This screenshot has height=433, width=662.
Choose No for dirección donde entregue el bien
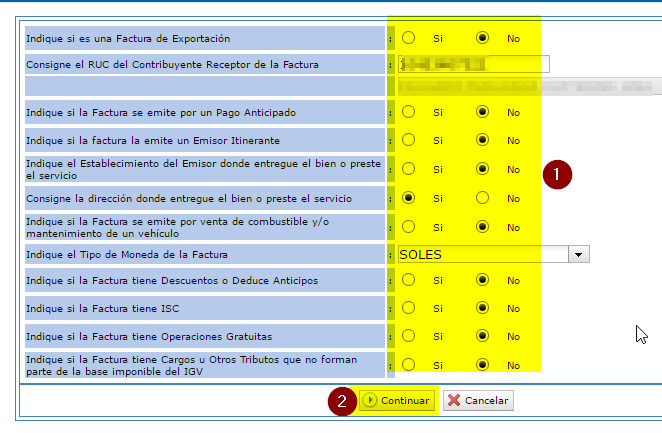483,198
